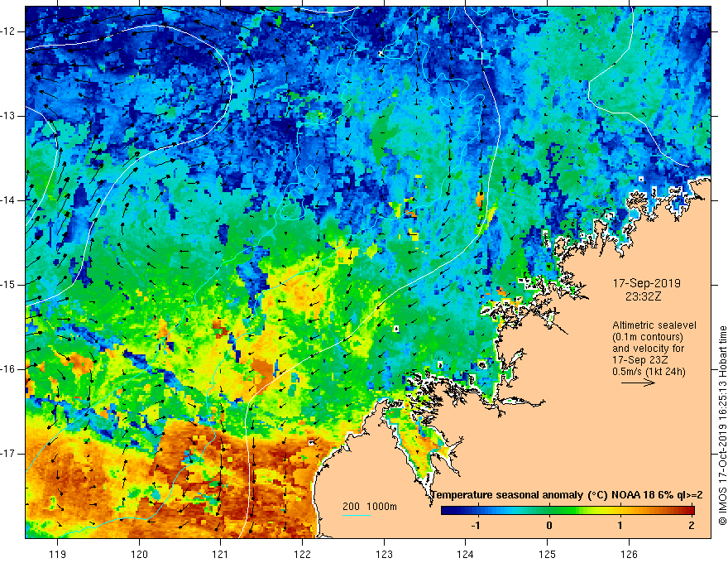Click the cyan bathymetry legend line
The image size is (728, 563).
pyautogui.click(x=356, y=515)
